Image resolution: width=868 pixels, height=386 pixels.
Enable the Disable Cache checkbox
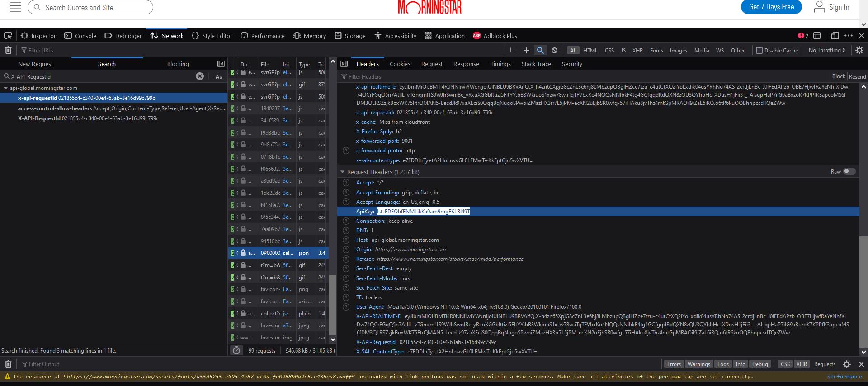tap(759, 50)
